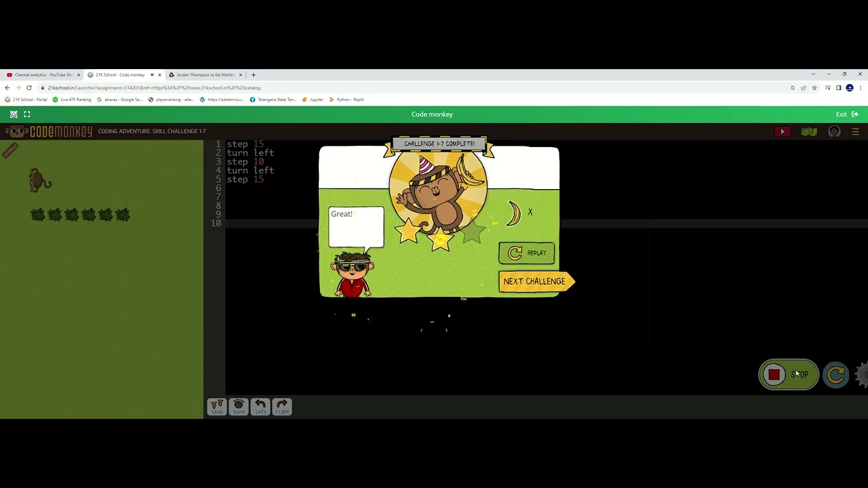Click the share page icon

coord(804,88)
